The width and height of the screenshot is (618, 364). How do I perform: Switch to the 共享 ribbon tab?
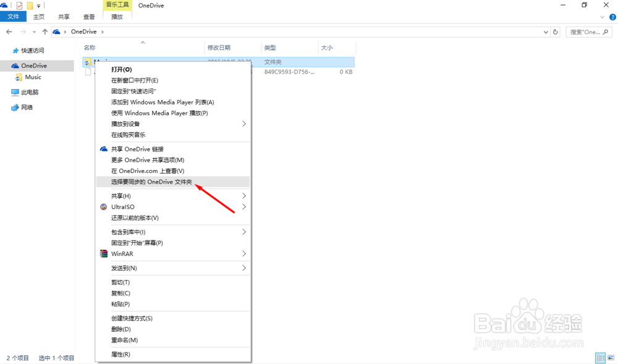coord(64,17)
